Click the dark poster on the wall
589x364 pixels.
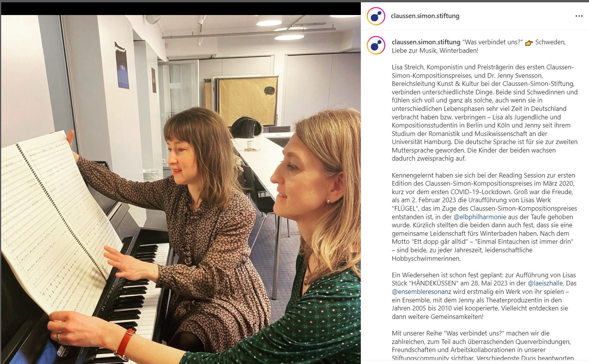pyautogui.click(x=122, y=65)
